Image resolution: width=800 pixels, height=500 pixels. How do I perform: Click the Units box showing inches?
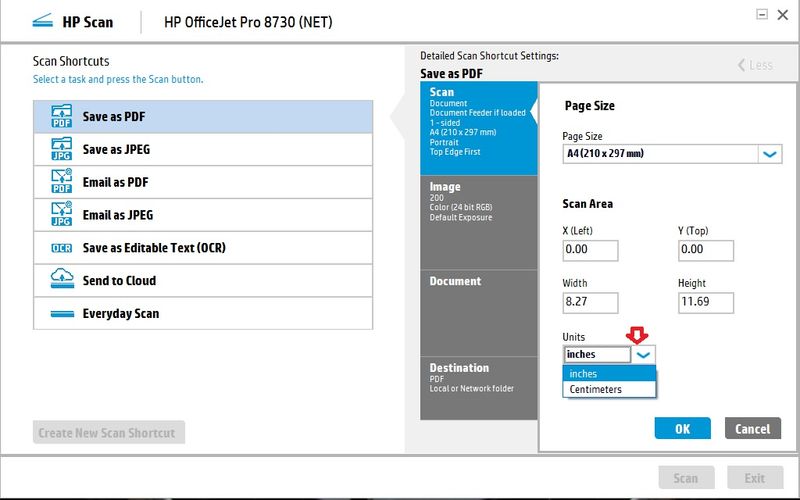597,355
